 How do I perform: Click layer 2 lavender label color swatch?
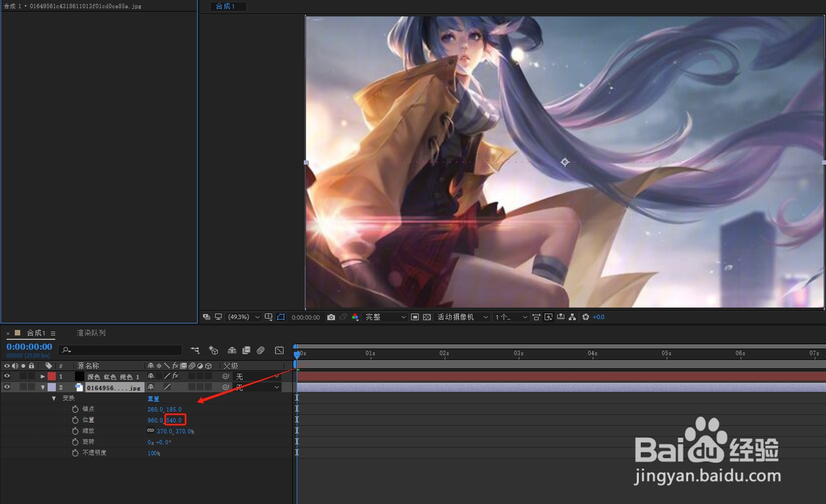click(x=52, y=387)
